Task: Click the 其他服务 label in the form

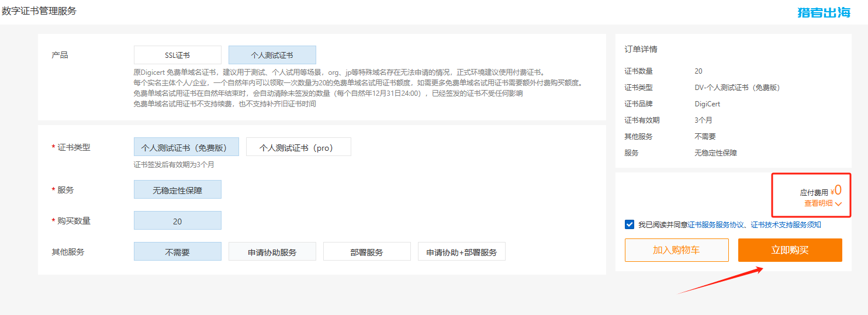Action: click(68, 252)
